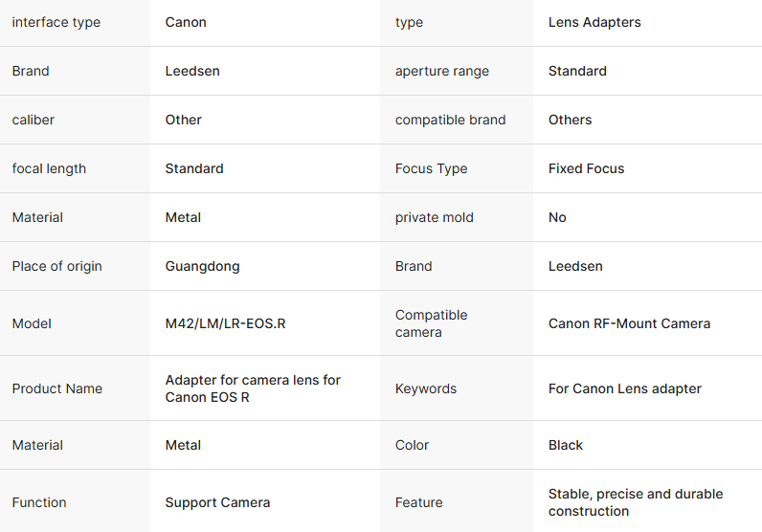Click the 'For Canon Lens adapter' keywords value
Screen dimensions: 762x532
coord(624,388)
